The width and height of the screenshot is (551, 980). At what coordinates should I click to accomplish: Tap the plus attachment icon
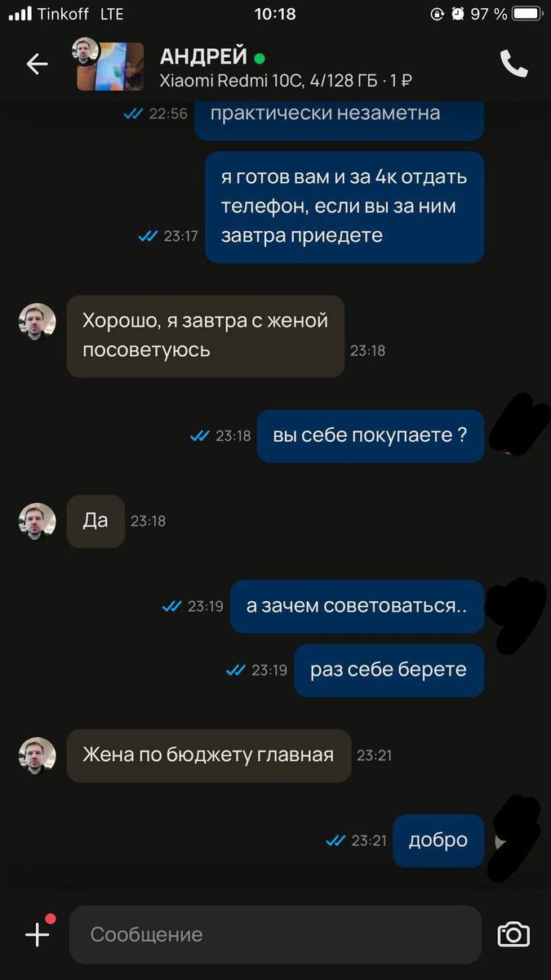pyautogui.click(x=38, y=934)
